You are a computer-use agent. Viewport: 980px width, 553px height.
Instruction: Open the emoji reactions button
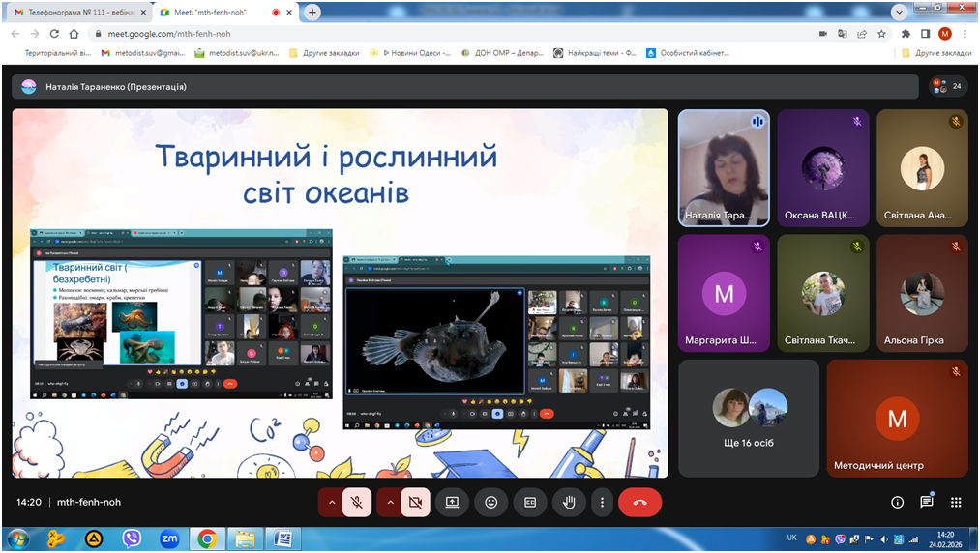point(491,503)
